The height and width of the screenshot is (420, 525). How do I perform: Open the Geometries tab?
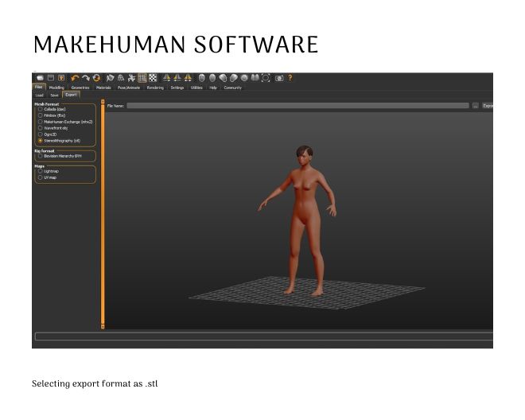pos(80,87)
